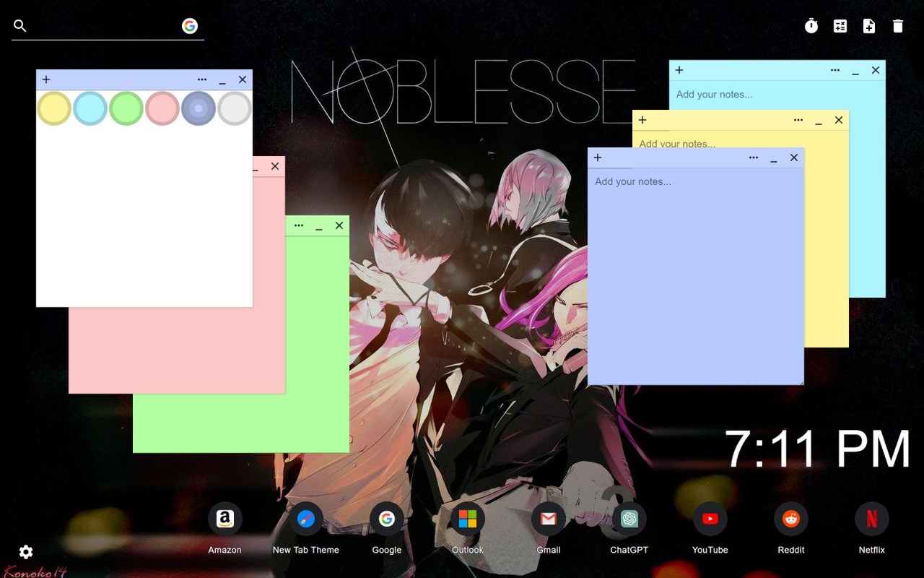Open the calculator tool icon

click(840, 26)
